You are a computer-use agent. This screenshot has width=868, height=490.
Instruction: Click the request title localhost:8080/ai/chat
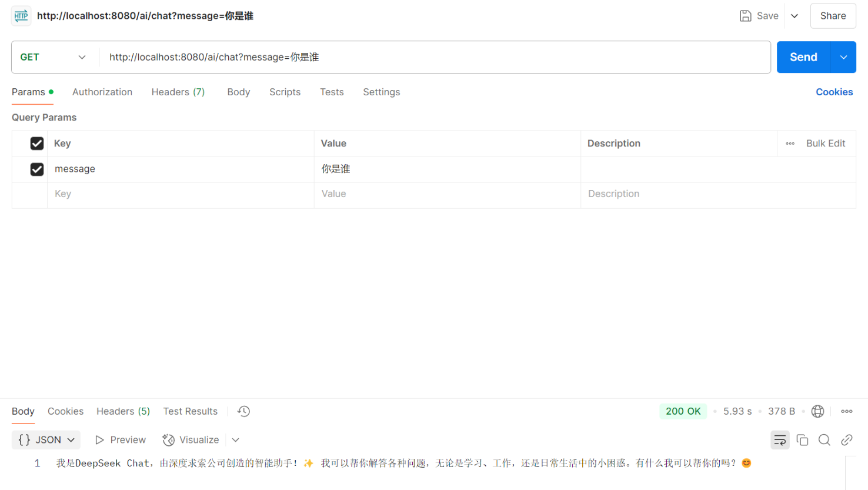(145, 16)
